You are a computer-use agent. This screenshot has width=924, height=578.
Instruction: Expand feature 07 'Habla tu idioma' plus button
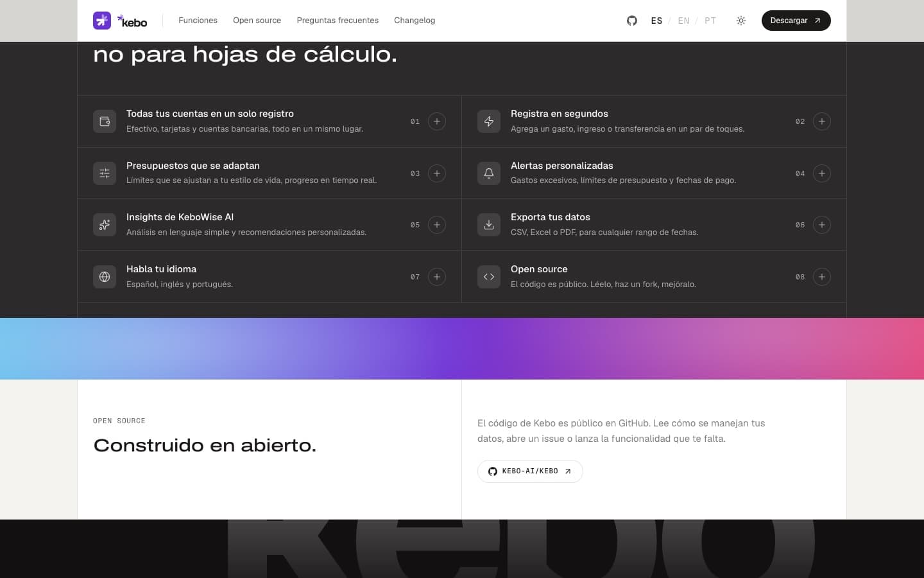(x=437, y=277)
